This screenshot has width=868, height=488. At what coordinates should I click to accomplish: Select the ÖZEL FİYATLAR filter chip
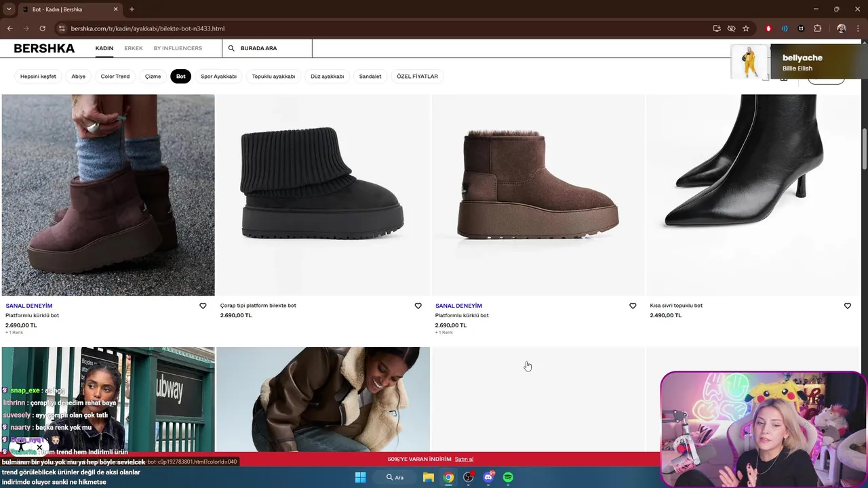417,77
